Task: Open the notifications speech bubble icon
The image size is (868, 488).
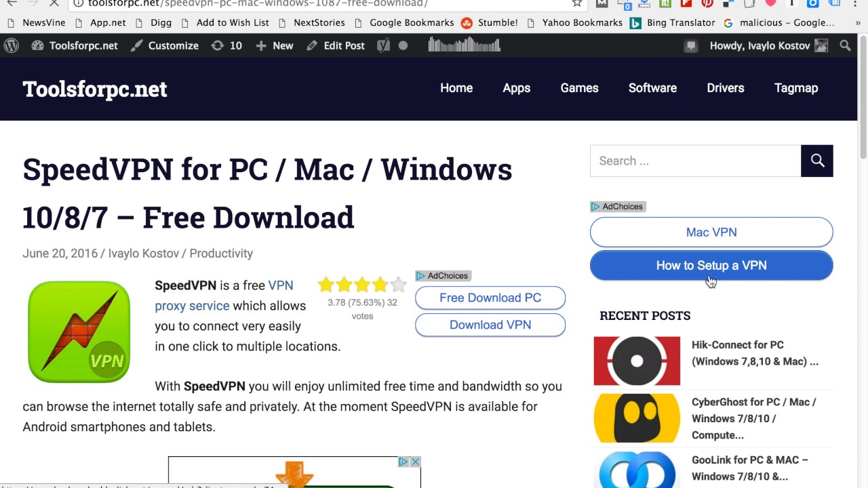Action: click(x=691, y=45)
